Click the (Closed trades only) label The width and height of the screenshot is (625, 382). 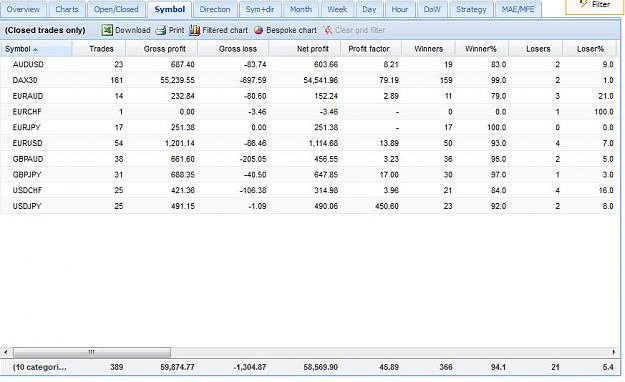point(45,30)
